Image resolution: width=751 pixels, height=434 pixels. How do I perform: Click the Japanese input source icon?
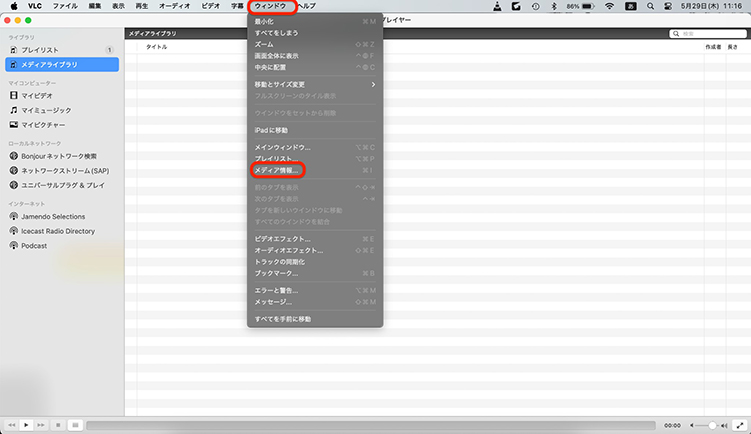[x=631, y=6]
